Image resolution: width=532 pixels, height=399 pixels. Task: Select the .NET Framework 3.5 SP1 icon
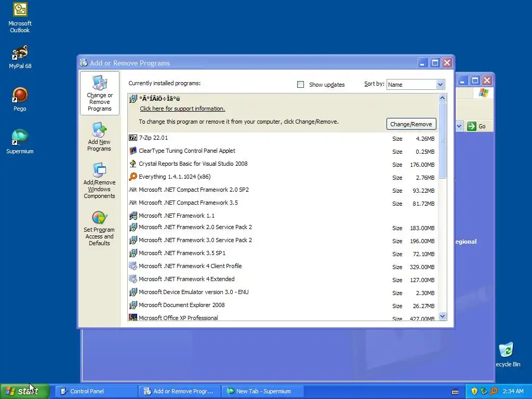[133, 253]
